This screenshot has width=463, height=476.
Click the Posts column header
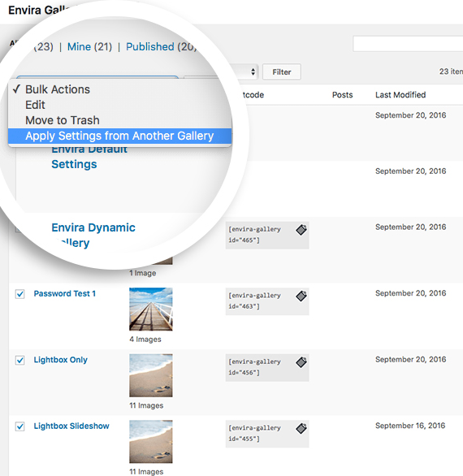342,95
